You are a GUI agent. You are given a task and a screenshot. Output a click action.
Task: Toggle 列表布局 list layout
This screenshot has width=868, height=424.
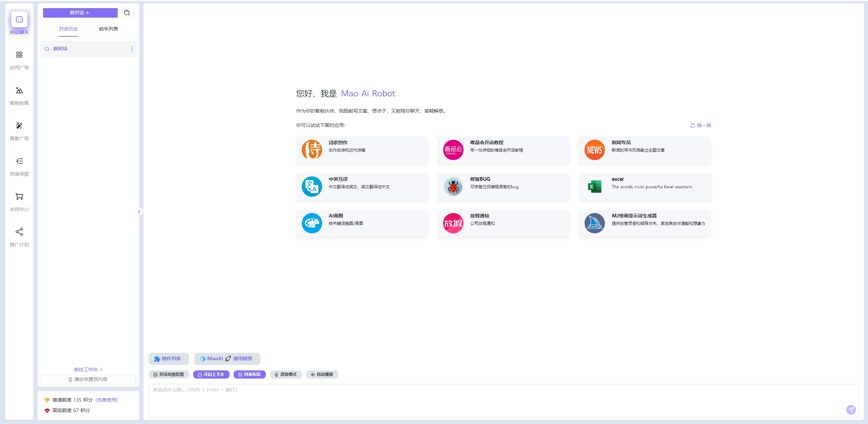click(250, 374)
